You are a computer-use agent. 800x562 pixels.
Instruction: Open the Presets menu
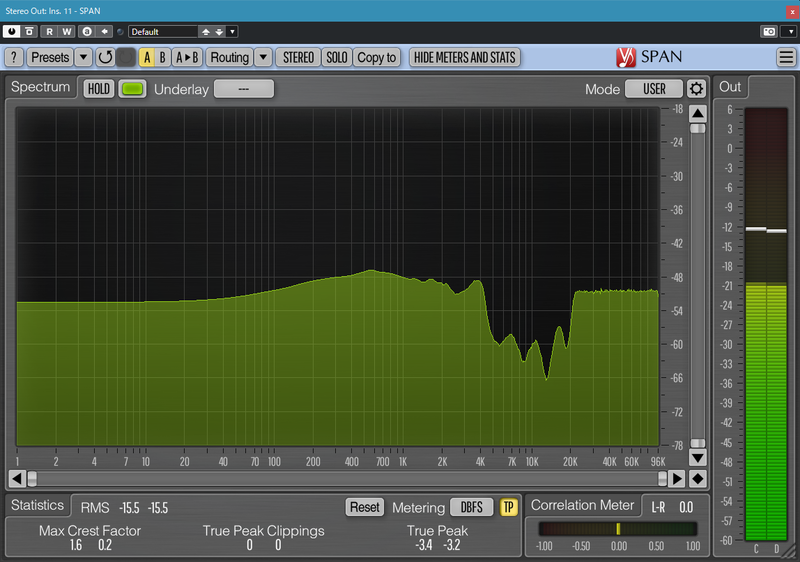click(50, 58)
